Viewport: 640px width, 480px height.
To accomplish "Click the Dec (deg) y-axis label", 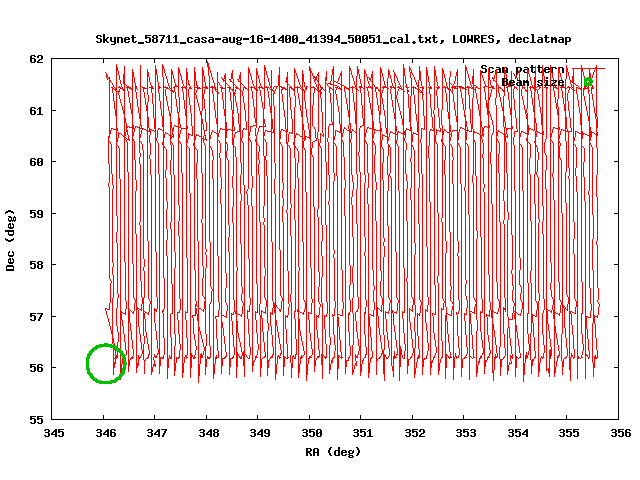I will pos(11,240).
